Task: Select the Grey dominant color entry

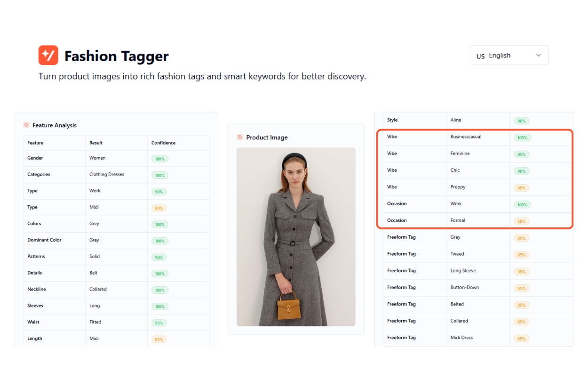Action: (x=95, y=240)
